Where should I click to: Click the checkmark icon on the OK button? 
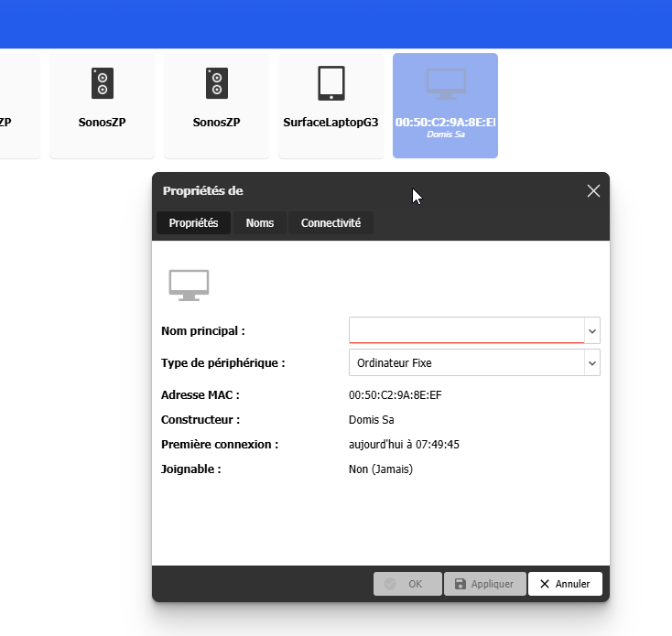[x=391, y=584]
